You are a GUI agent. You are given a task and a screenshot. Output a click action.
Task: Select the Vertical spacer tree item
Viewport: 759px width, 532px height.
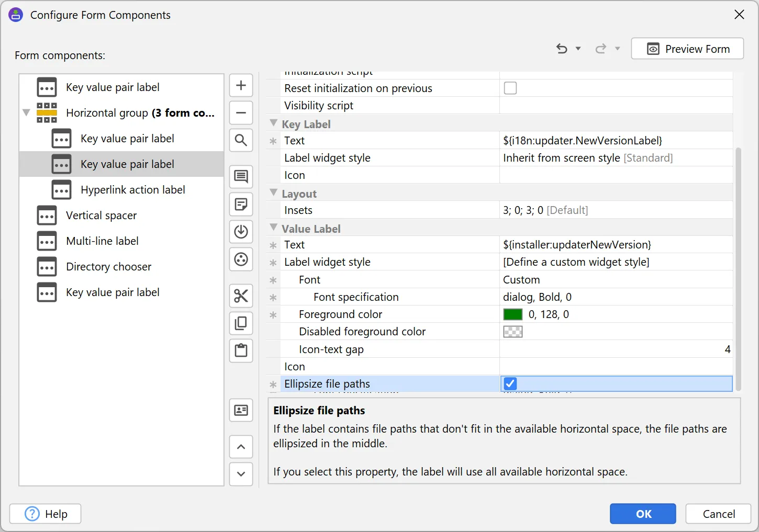121,216
